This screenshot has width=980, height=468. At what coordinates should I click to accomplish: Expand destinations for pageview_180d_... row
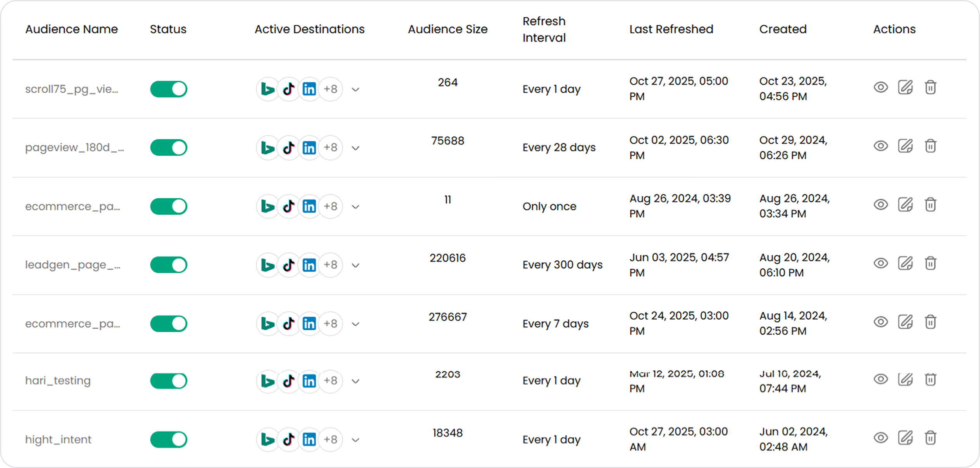[x=355, y=148]
